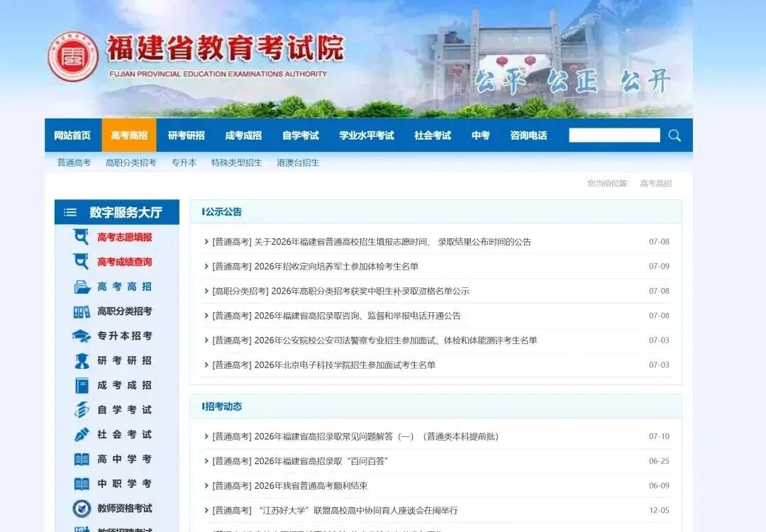Screen dimensions: 766x532
Task: Open the 高中学考 sidebar text link
Action: (x=125, y=459)
